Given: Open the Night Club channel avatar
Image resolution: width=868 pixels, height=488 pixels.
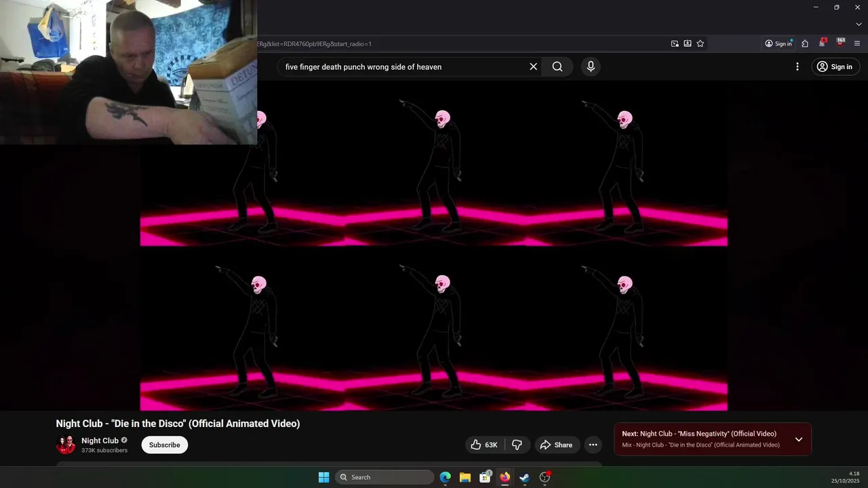Looking at the screenshot, I should coord(66,445).
